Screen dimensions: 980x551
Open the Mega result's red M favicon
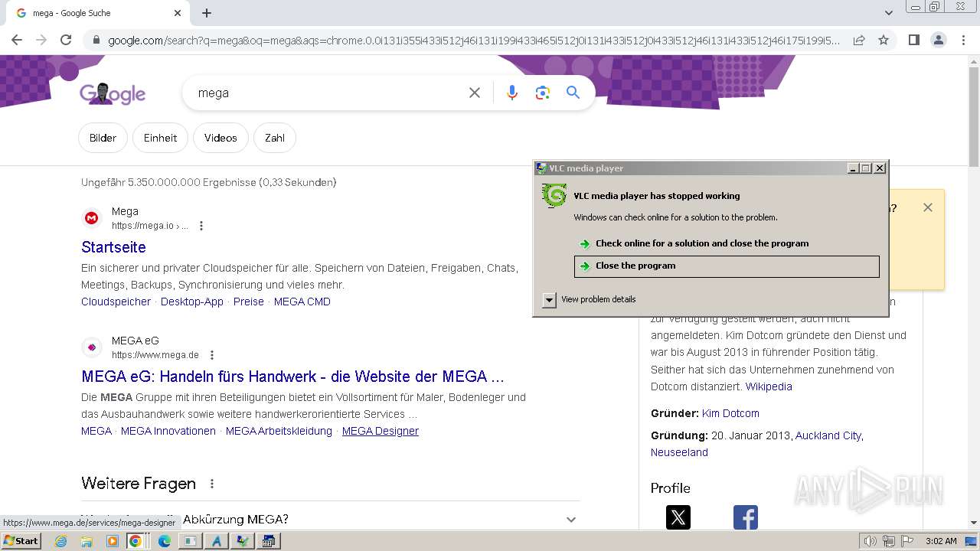(92, 218)
